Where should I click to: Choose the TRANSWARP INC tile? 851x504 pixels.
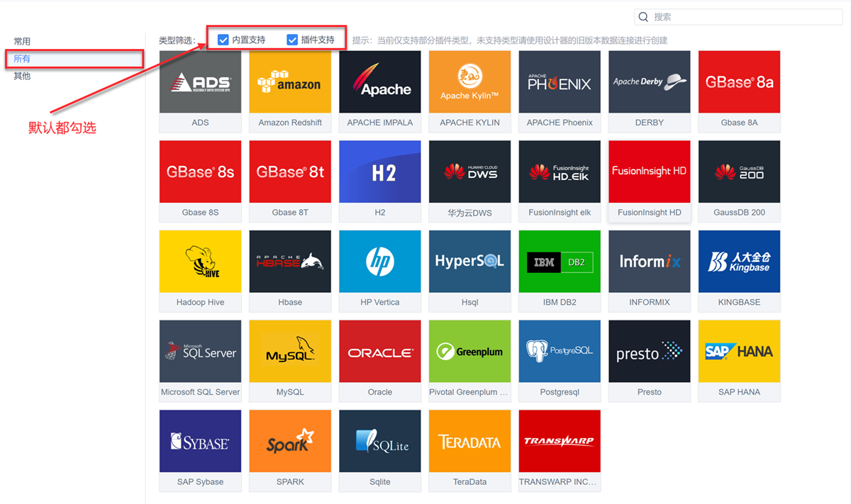pyautogui.click(x=560, y=451)
